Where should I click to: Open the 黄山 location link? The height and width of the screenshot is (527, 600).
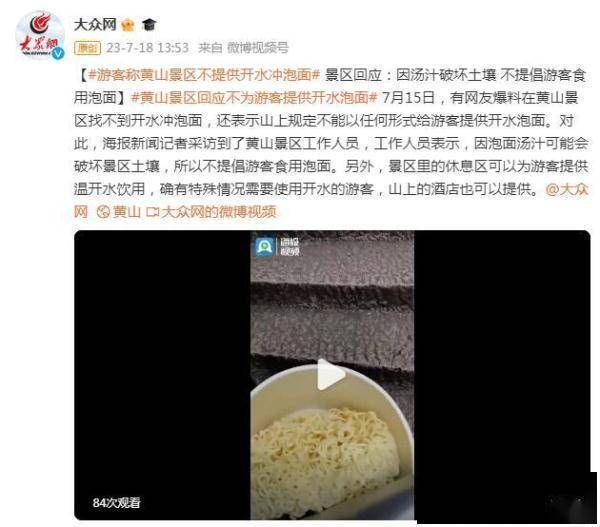[127, 212]
